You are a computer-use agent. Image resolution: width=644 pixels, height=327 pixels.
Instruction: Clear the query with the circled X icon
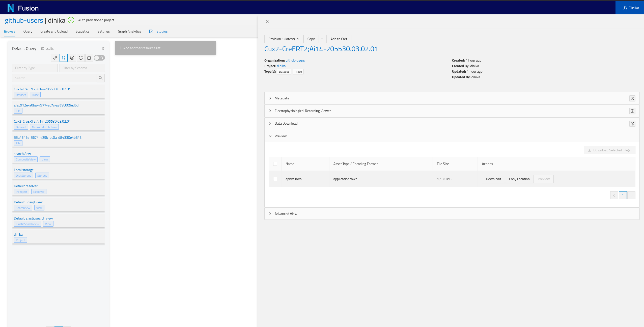point(72,58)
